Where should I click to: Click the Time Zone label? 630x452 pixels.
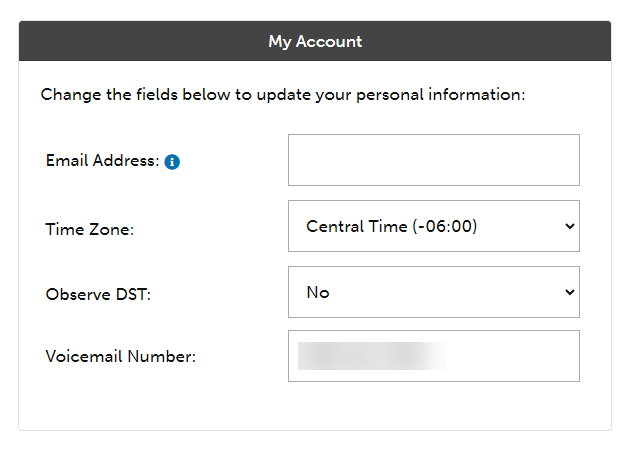pyautogui.click(x=90, y=229)
